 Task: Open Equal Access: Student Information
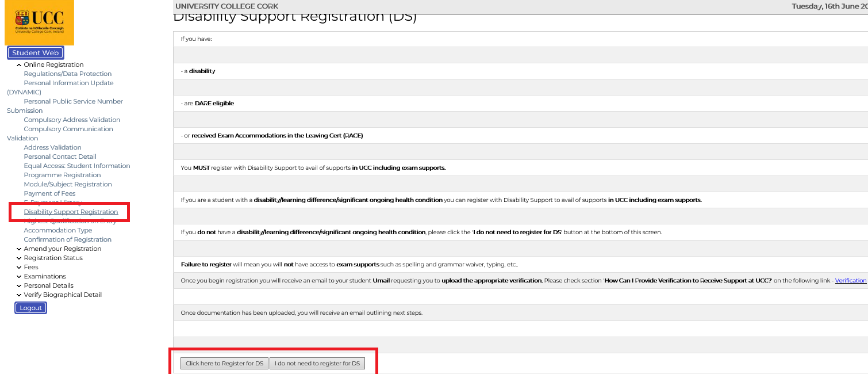(x=77, y=166)
